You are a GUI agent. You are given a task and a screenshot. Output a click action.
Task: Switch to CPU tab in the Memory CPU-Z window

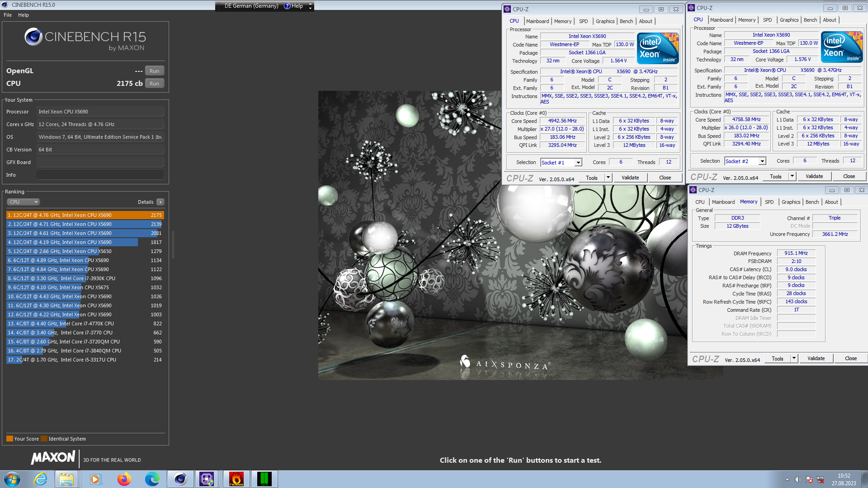tap(700, 202)
